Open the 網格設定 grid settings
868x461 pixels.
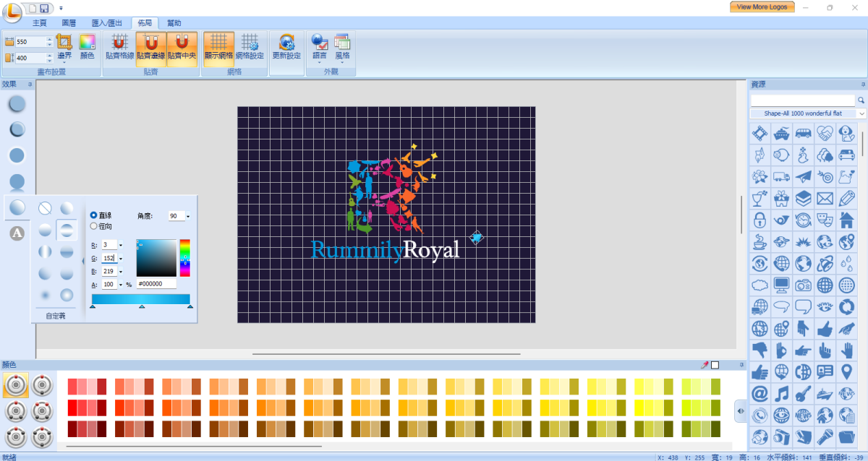tap(250, 47)
